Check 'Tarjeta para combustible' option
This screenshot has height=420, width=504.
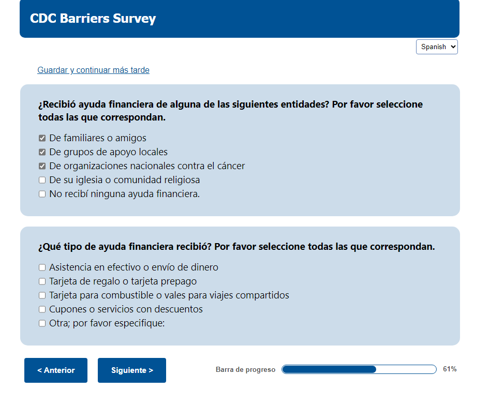click(42, 295)
